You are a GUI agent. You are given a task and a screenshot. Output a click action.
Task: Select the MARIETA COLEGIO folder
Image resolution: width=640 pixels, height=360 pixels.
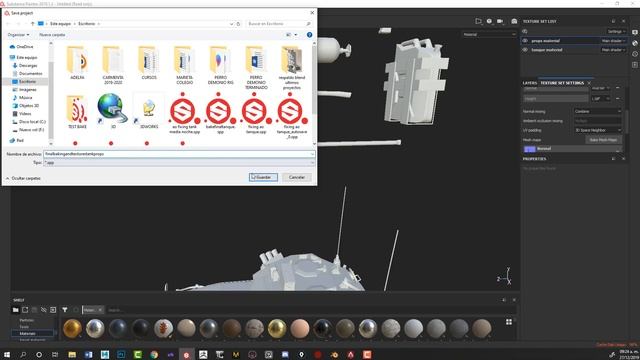pos(184,65)
